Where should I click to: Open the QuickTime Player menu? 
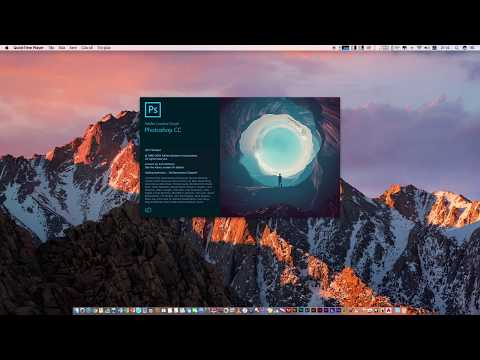[28, 48]
